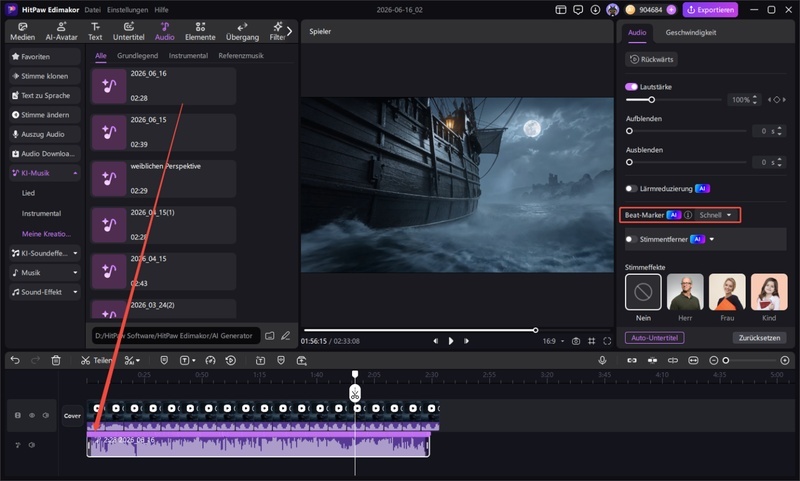Open the 16:9 aspect ratio dropdown
Image resolution: width=800 pixels, height=481 pixels.
tap(554, 341)
